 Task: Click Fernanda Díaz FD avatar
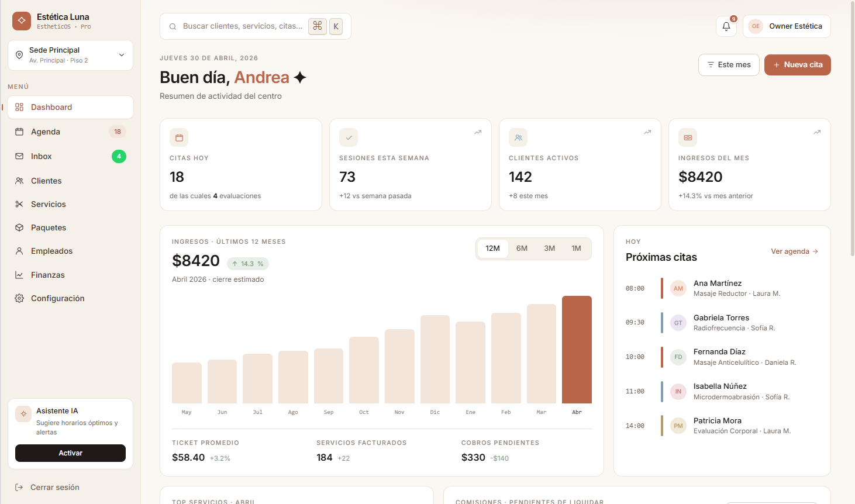coord(678,357)
